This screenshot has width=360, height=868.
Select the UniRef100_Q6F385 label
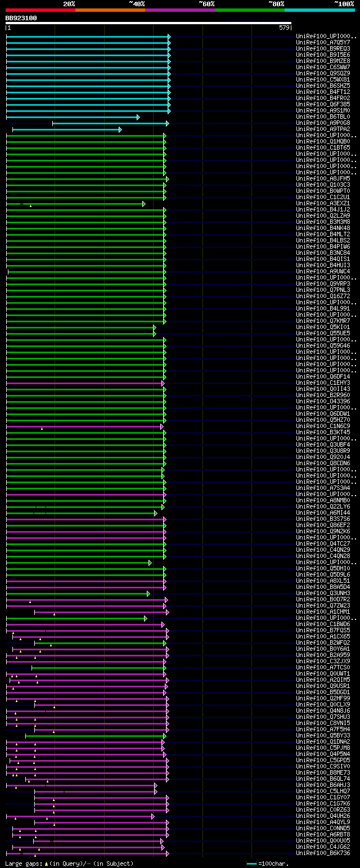click(x=323, y=104)
